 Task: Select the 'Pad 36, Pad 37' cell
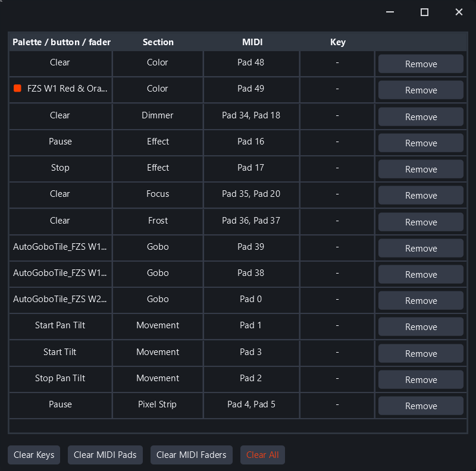point(251,222)
